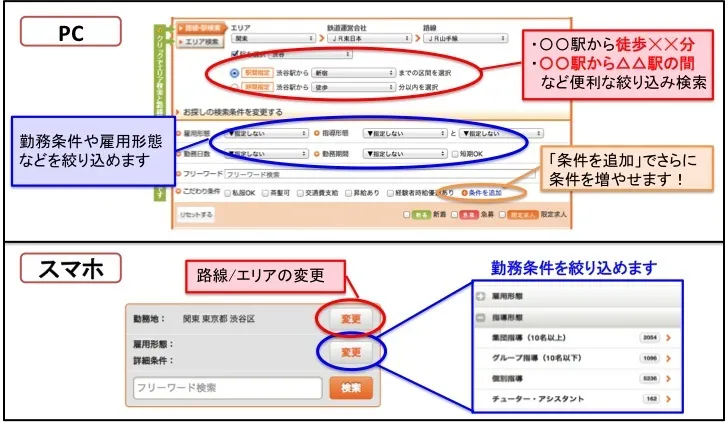Tap the arrow beside グループ指導 (10名以下)

pos(667,358)
